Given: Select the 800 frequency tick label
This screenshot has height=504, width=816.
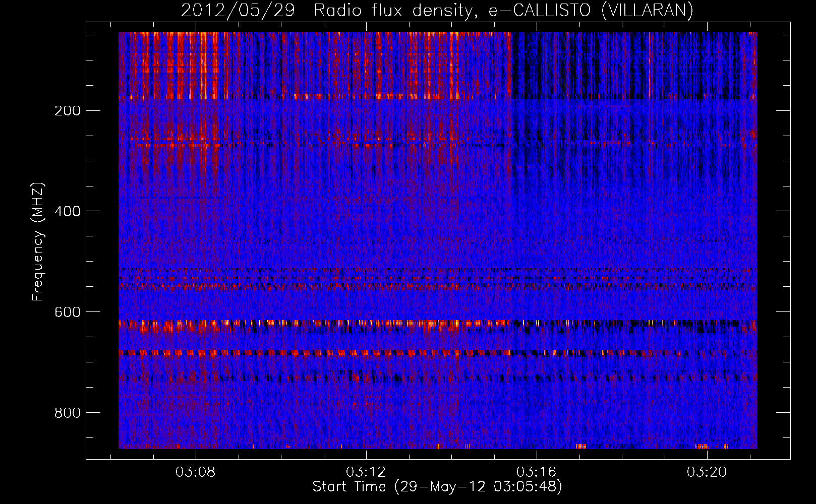Looking at the screenshot, I should (68, 413).
